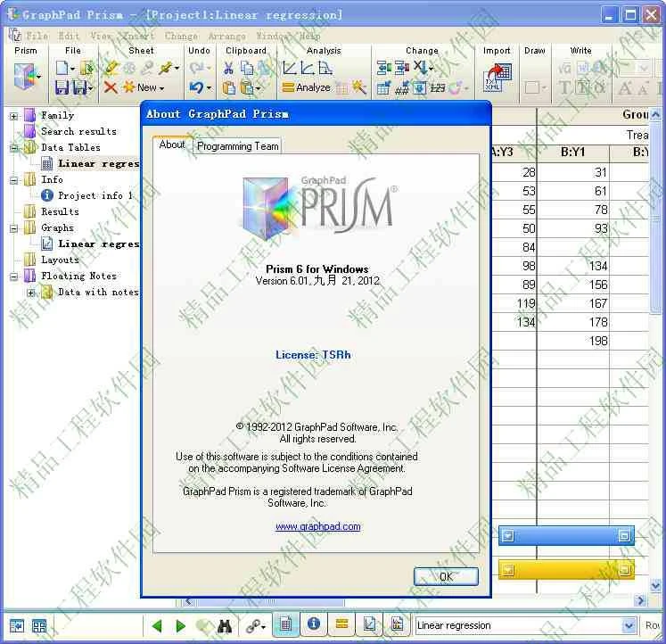Click the layout sheet icon in bottom bar
The height and width of the screenshot is (644, 666).
coord(397,623)
